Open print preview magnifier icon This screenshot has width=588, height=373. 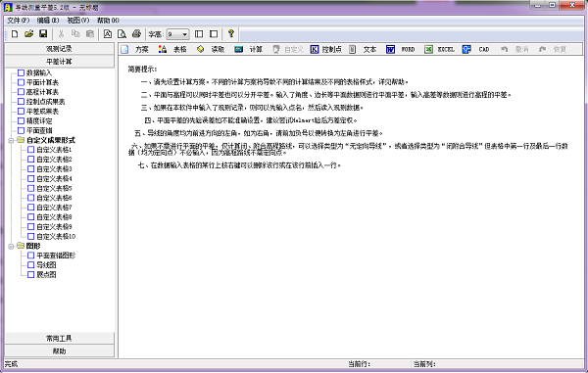click(x=122, y=34)
